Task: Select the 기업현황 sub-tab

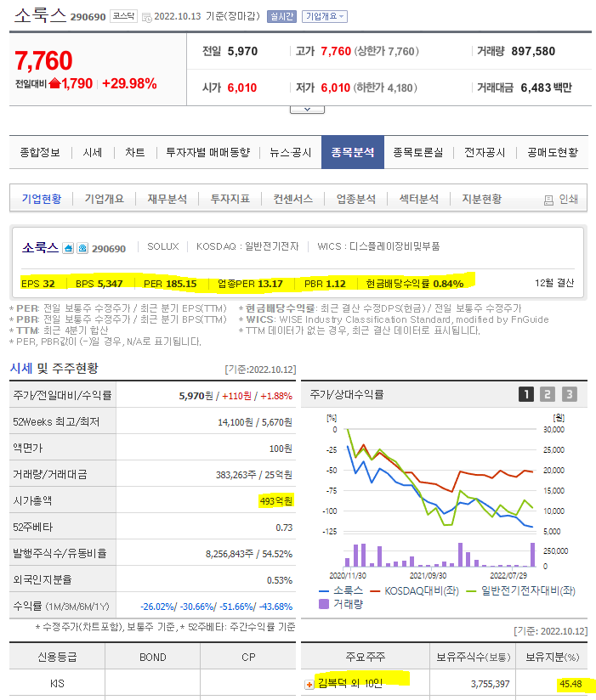Action: 42,199
